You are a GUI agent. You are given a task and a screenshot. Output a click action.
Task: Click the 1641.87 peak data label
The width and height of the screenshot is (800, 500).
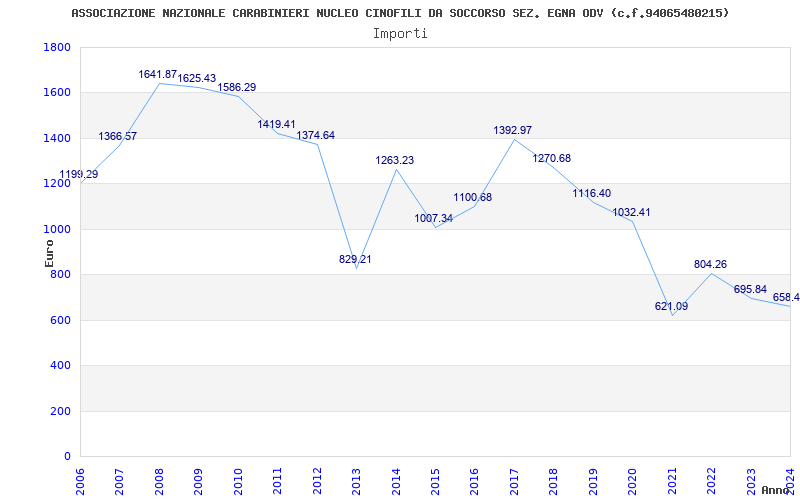pyautogui.click(x=158, y=74)
